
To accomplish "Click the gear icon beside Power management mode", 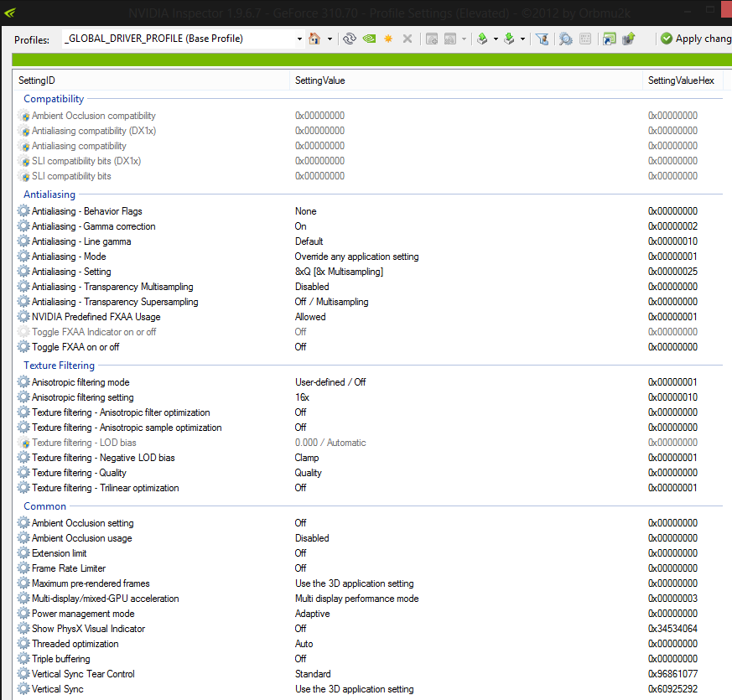I will pos(23,613).
